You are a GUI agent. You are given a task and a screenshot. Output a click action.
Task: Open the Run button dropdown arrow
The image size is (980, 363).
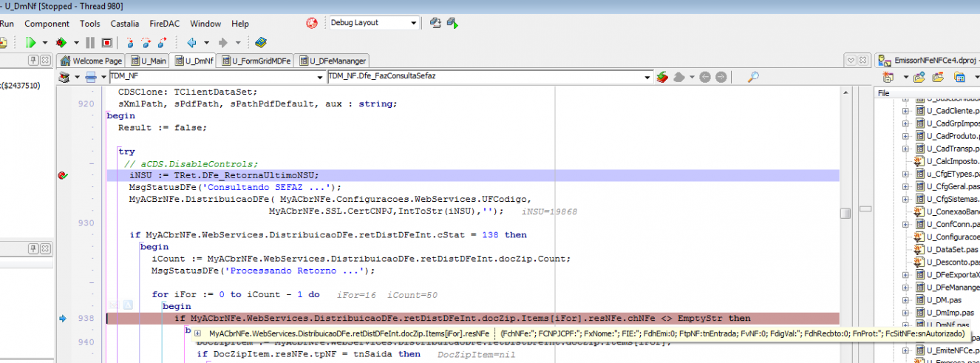point(45,43)
